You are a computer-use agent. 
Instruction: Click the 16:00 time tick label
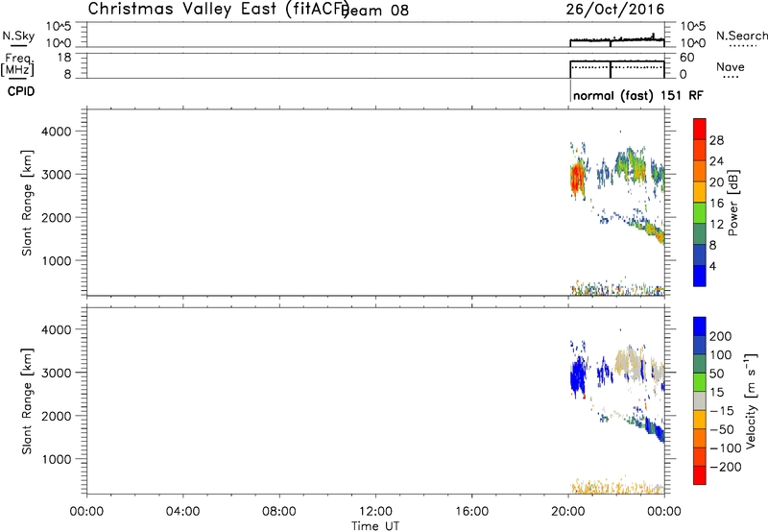471,512
